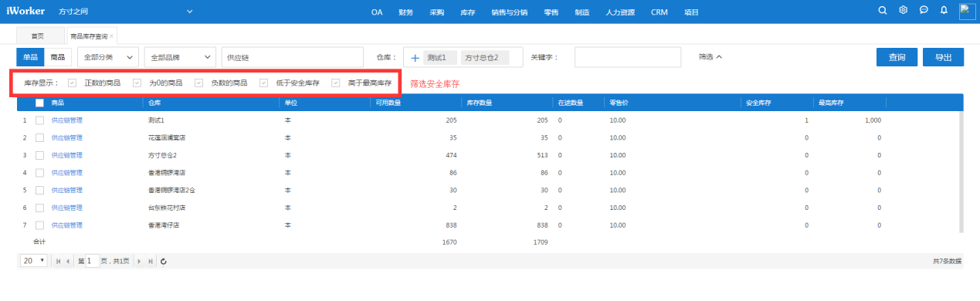Select row 7 checkbox for 香港湾仔店
This screenshot has height=301, width=980.
(x=39, y=225)
